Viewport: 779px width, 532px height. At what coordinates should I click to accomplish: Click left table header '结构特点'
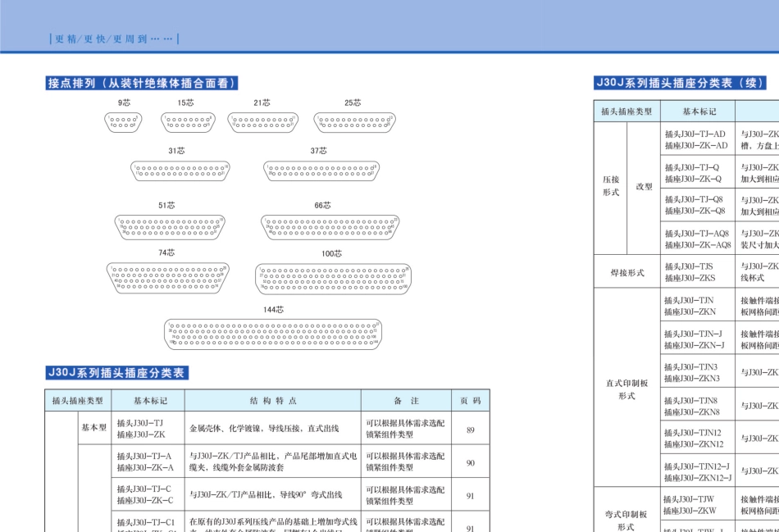(273, 401)
